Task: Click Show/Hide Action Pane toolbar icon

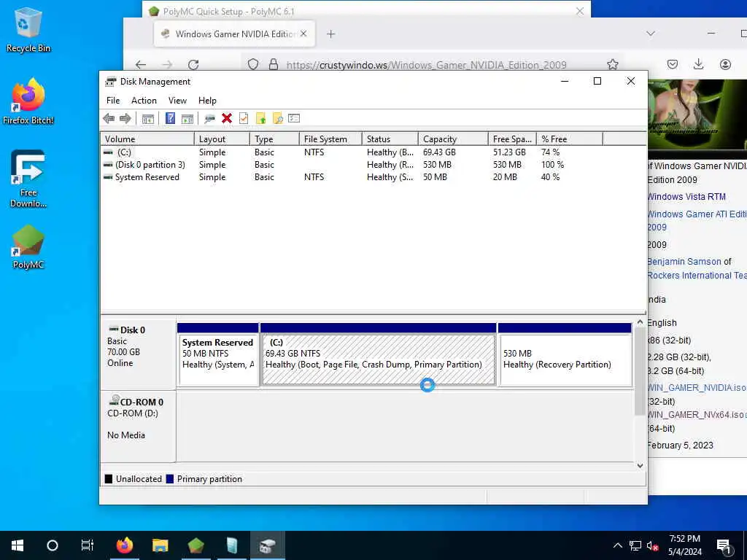Action: [x=187, y=119]
